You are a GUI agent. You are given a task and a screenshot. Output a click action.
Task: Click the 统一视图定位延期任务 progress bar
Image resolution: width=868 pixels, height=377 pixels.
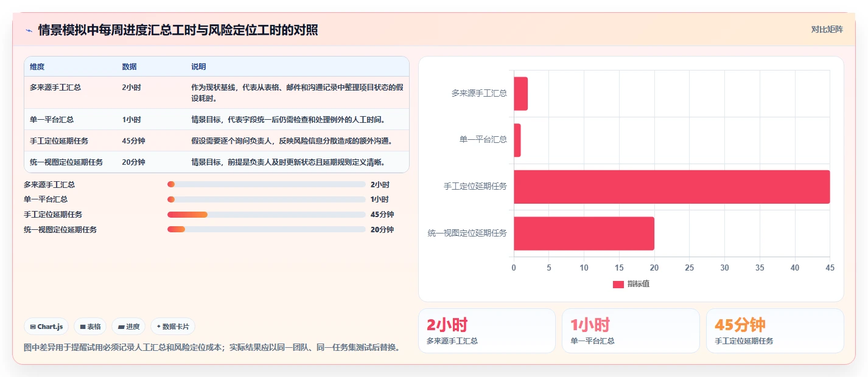(x=266, y=230)
